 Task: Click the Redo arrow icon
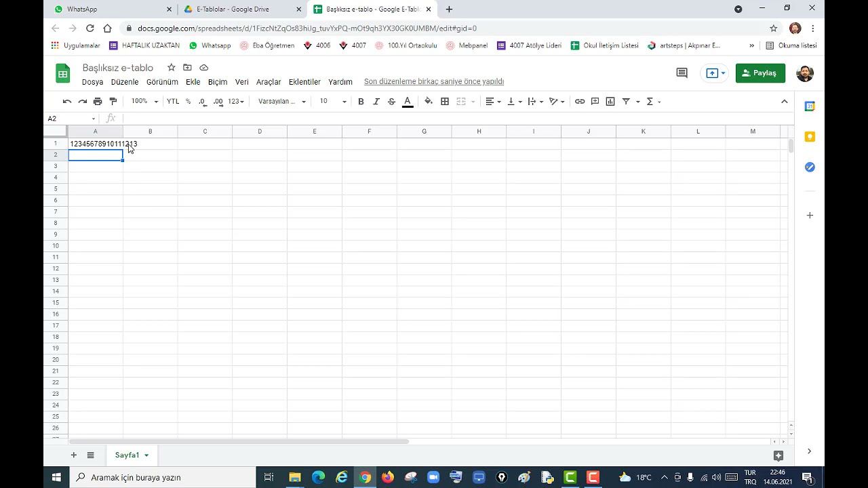pos(82,102)
